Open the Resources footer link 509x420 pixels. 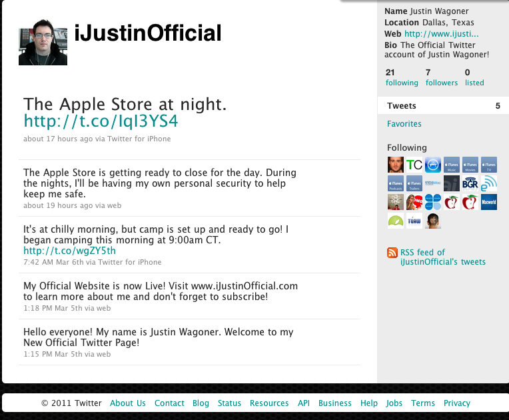tap(269, 403)
